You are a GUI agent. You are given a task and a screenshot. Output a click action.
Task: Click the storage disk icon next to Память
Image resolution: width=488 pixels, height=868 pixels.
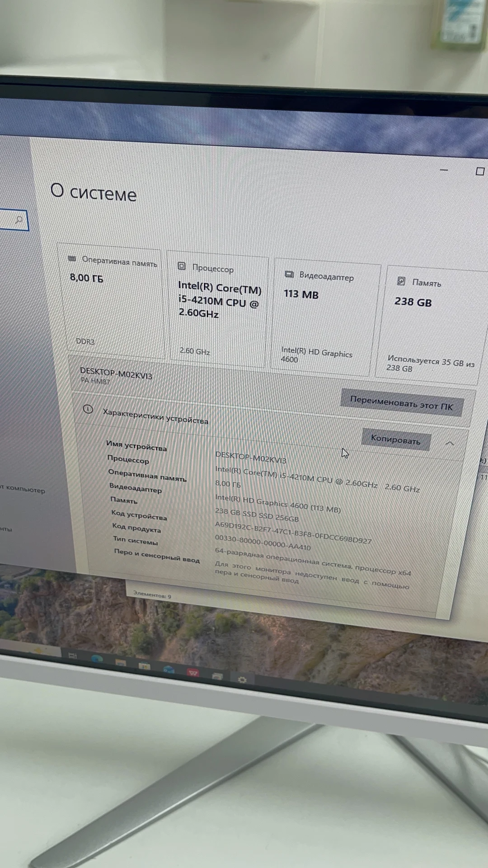401,281
